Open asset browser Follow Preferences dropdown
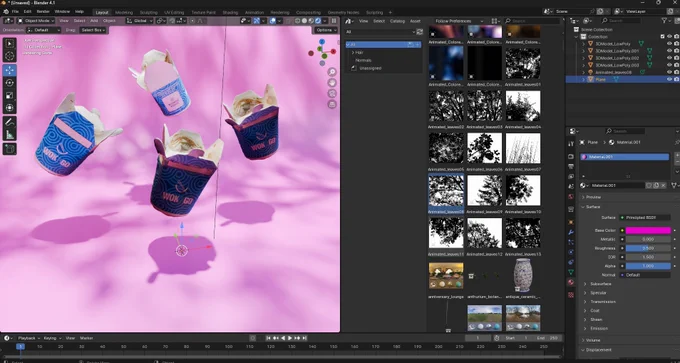Screen dimensions: 680x363 [x=460, y=20]
